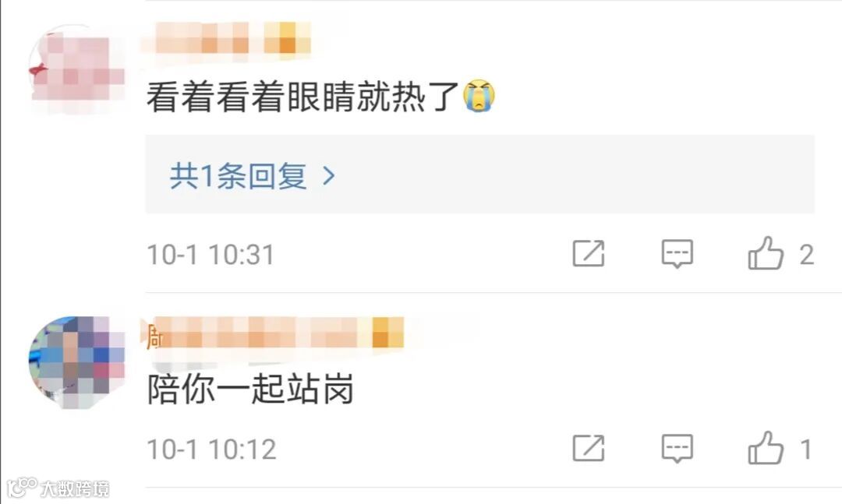Share the 10:31 comment with repost icon

click(589, 253)
